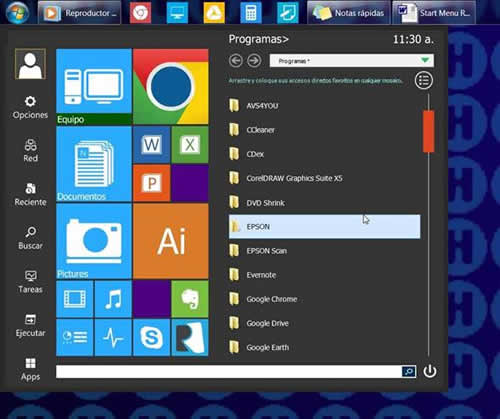The height and width of the screenshot is (419, 500).
Task: Open the pulse monitor tile
Action: pyautogui.click(x=113, y=337)
